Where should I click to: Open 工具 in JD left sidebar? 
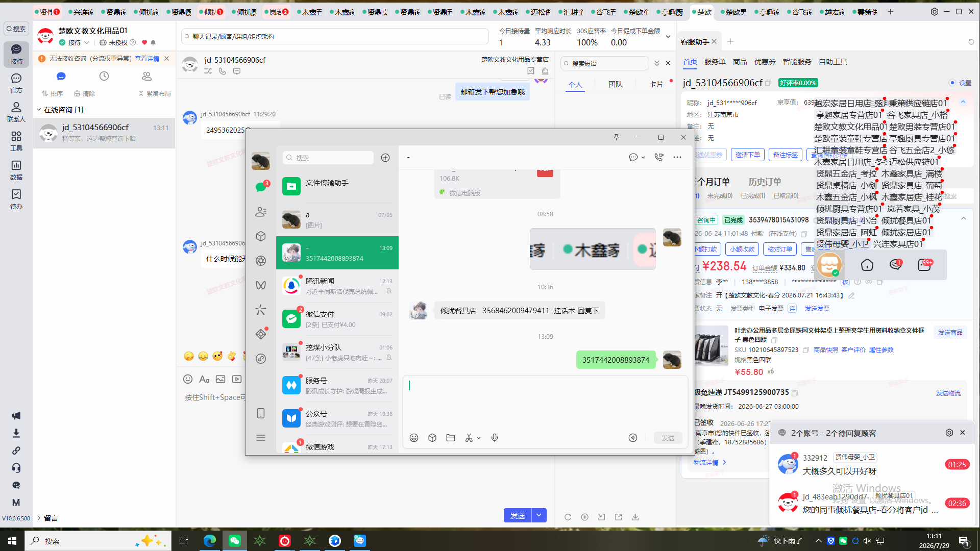16,141
